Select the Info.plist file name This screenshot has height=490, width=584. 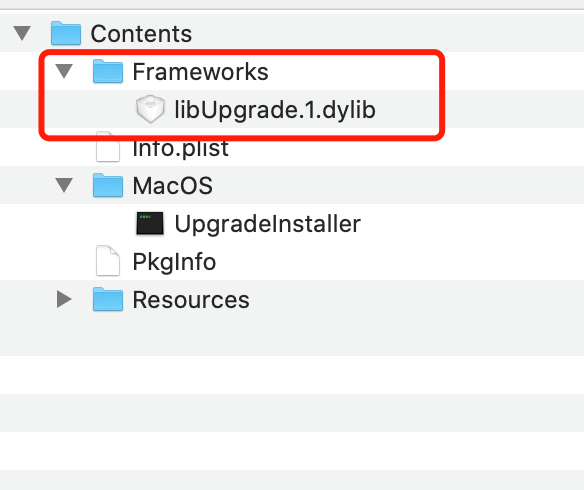pos(181,149)
